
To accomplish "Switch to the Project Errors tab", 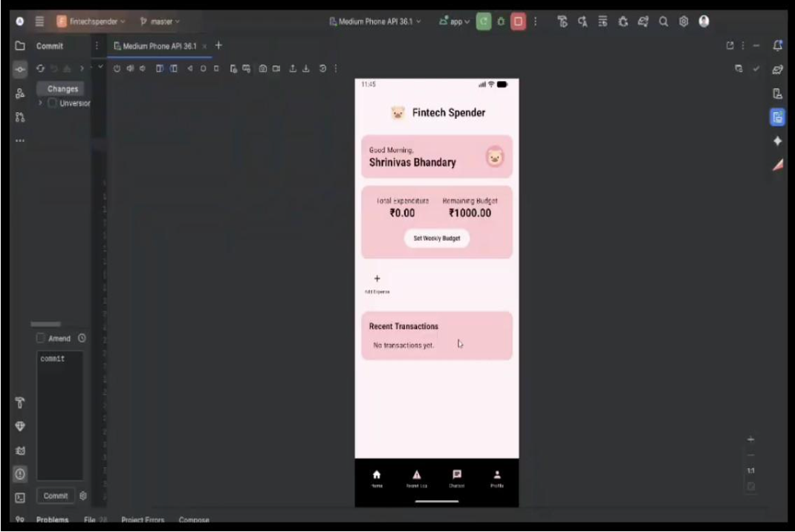I will 143,519.
